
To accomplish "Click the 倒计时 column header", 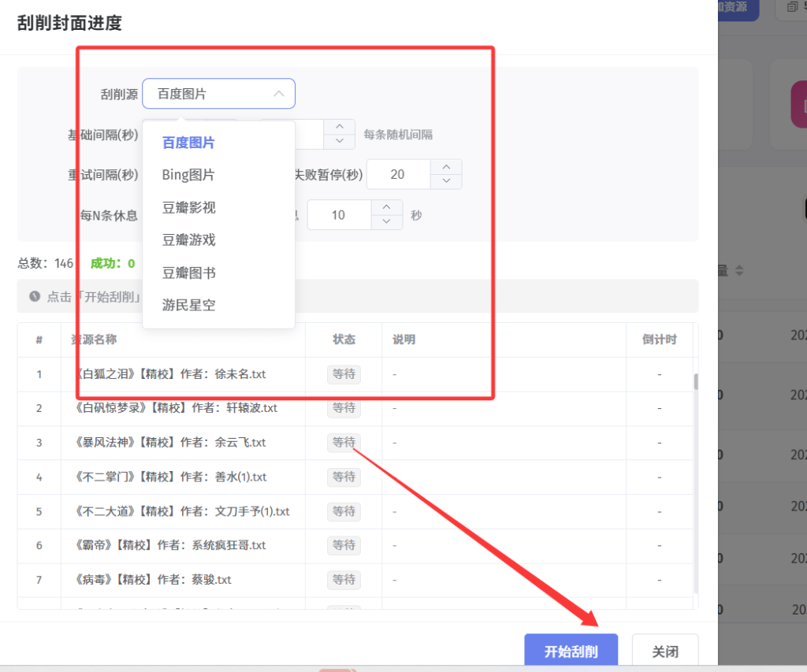I will click(x=660, y=340).
